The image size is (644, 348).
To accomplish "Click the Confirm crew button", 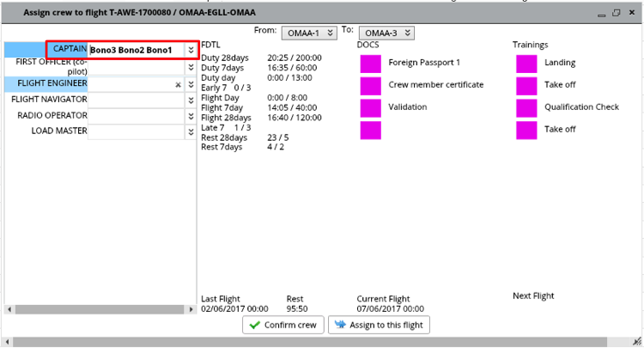I will (283, 325).
